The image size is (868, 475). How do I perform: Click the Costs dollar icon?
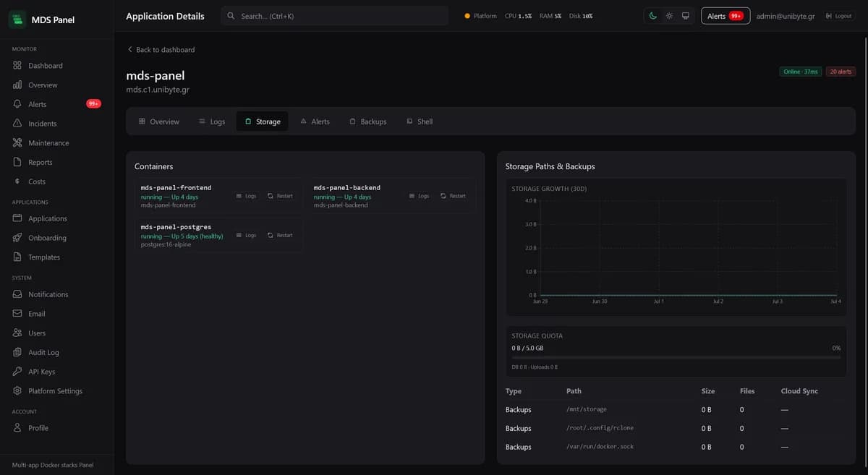point(17,181)
